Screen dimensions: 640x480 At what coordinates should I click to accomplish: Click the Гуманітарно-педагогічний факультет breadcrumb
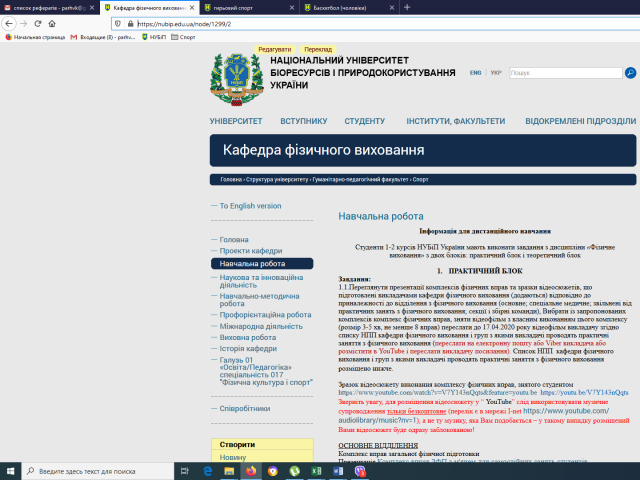360,180
